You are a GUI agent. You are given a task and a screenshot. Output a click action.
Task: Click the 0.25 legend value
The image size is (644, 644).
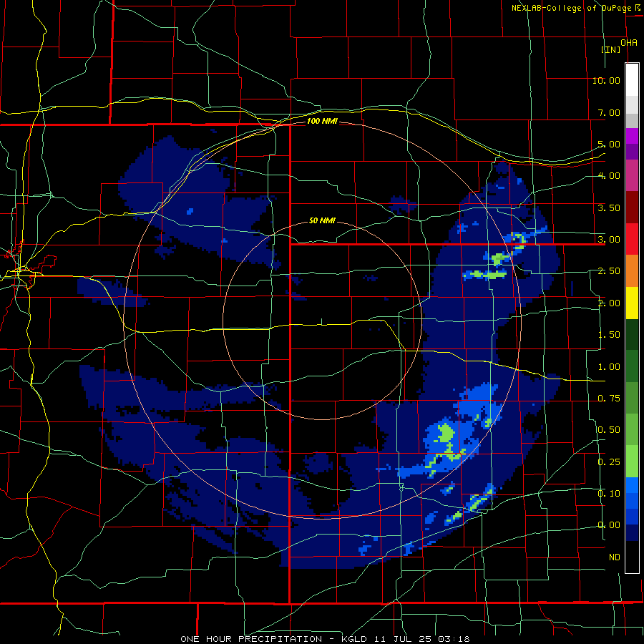(609, 462)
